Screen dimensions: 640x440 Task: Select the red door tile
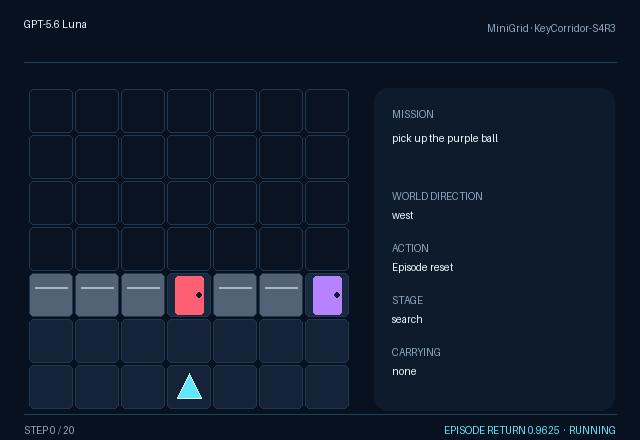coord(189,295)
